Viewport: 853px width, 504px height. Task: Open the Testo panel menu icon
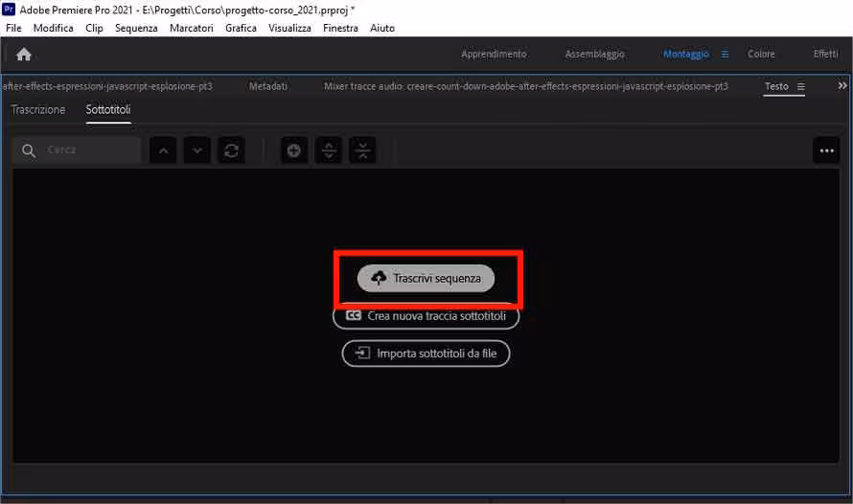click(x=801, y=86)
